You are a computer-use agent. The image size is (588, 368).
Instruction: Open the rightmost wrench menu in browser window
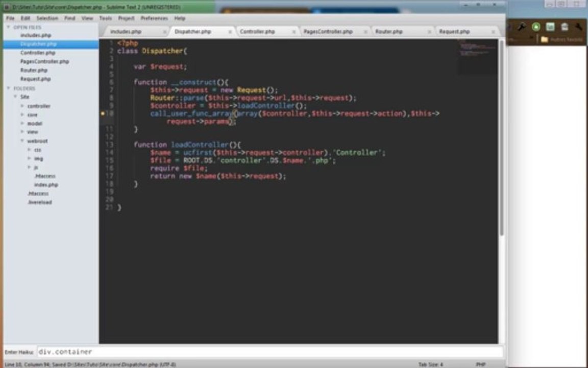579,27
